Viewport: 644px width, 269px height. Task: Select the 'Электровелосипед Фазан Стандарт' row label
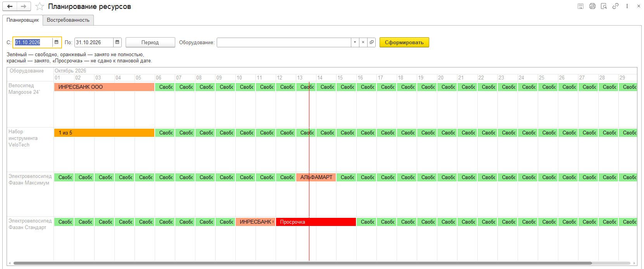tap(30, 224)
